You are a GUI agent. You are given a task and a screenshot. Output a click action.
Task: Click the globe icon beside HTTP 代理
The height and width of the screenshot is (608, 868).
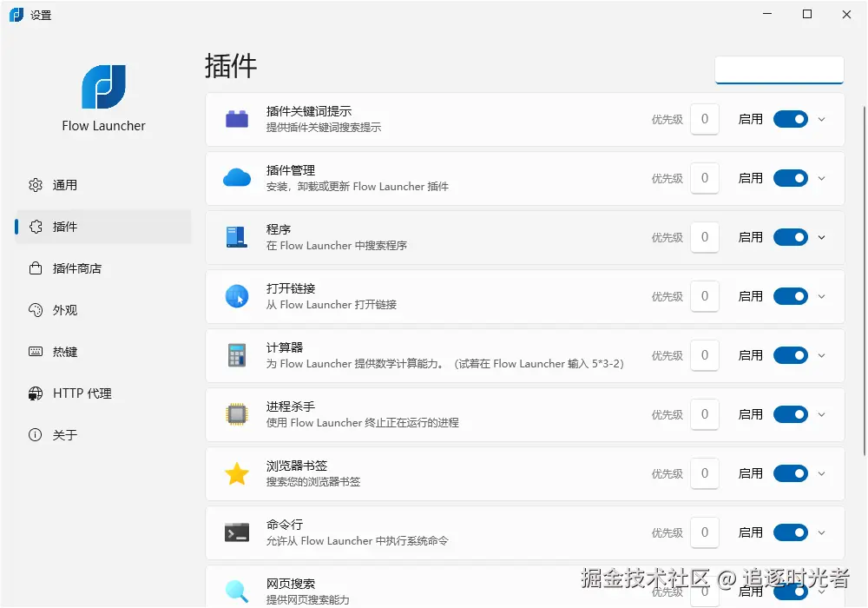pos(36,393)
